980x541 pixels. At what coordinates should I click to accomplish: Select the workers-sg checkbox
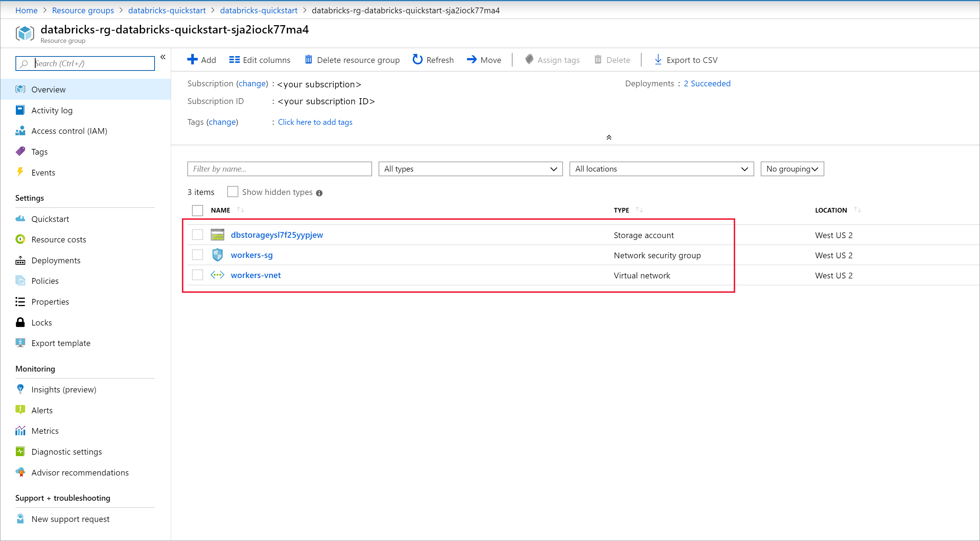[198, 255]
